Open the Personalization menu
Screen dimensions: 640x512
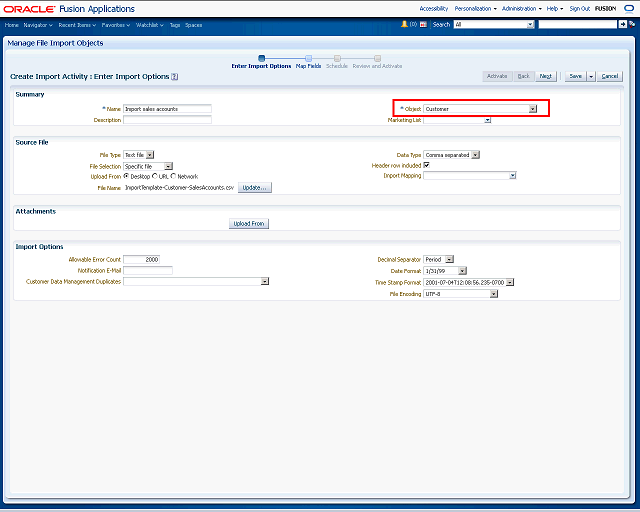[x=476, y=9]
